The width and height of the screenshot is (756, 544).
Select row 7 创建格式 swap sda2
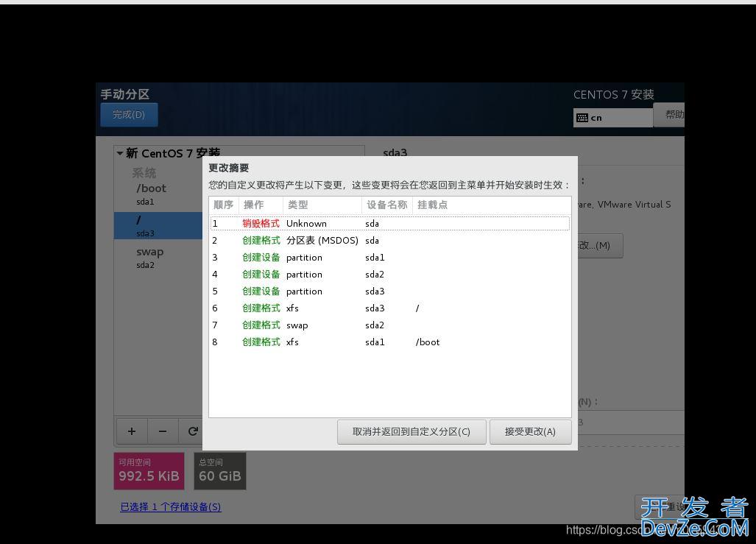(390, 325)
